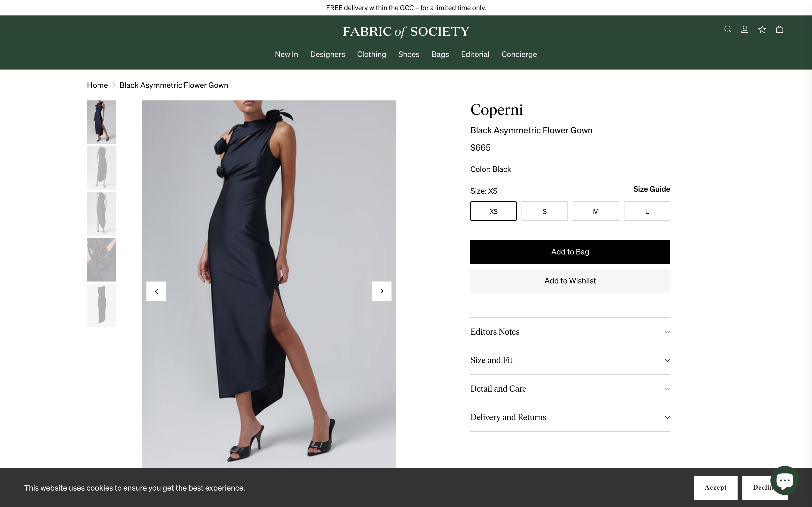Select the flower detail thumbnail
The width and height of the screenshot is (812, 507).
click(101, 259)
